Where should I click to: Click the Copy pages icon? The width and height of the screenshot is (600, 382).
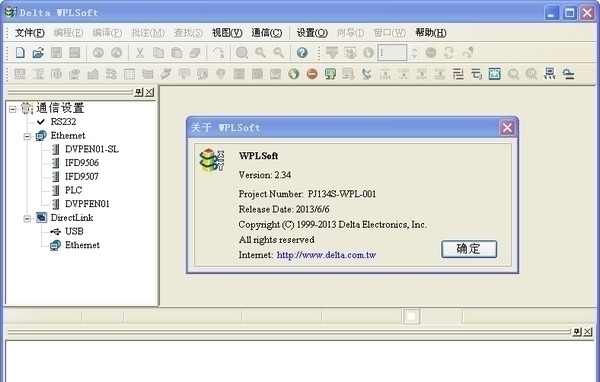tap(158, 52)
